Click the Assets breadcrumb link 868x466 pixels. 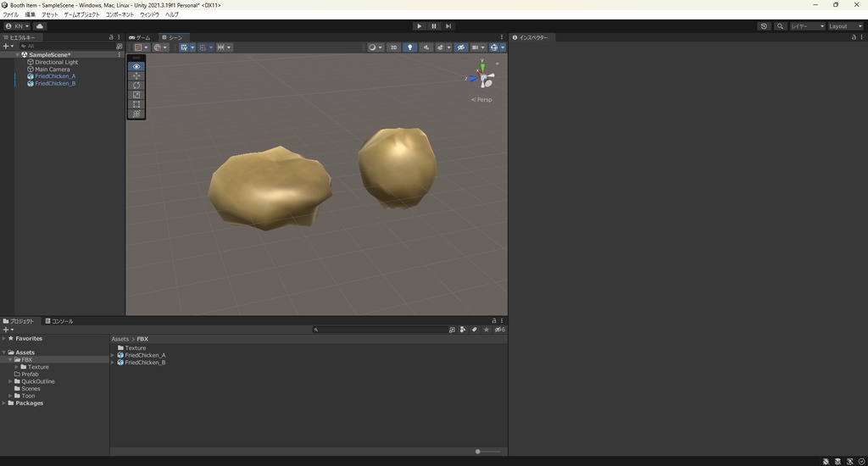[x=120, y=339]
